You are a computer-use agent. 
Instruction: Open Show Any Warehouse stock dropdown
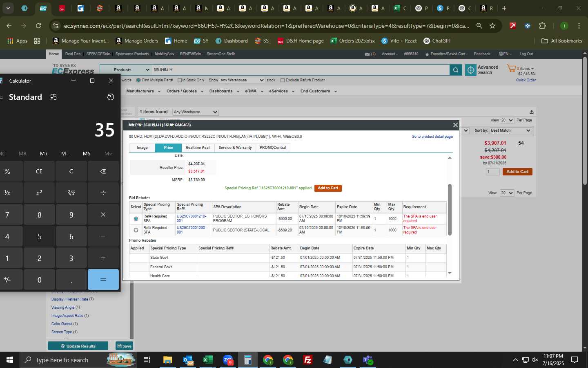click(242, 80)
